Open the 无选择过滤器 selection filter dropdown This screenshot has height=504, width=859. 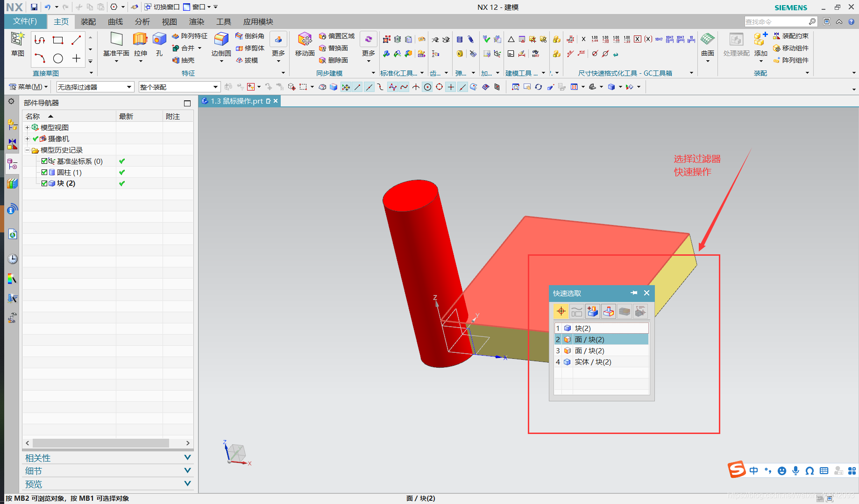coord(95,87)
